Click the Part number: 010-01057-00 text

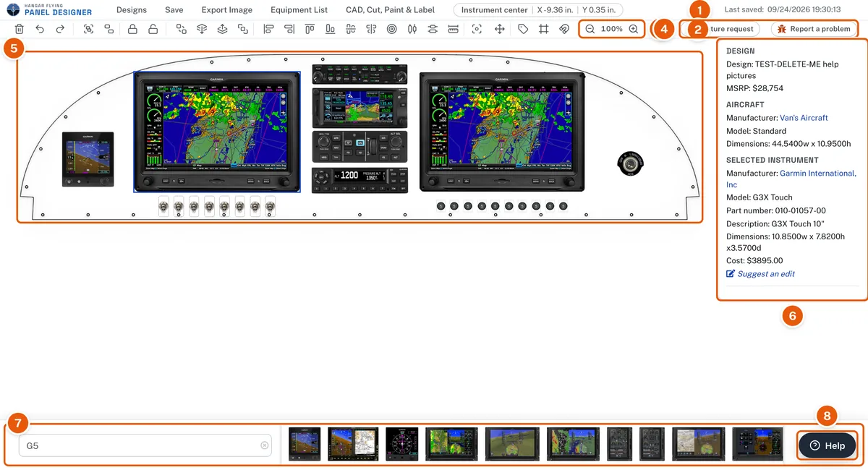pos(776,210)
